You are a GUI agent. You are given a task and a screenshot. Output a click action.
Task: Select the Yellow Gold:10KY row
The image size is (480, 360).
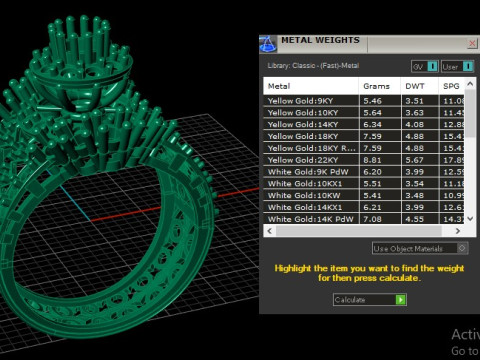click(x=364, y=113)
